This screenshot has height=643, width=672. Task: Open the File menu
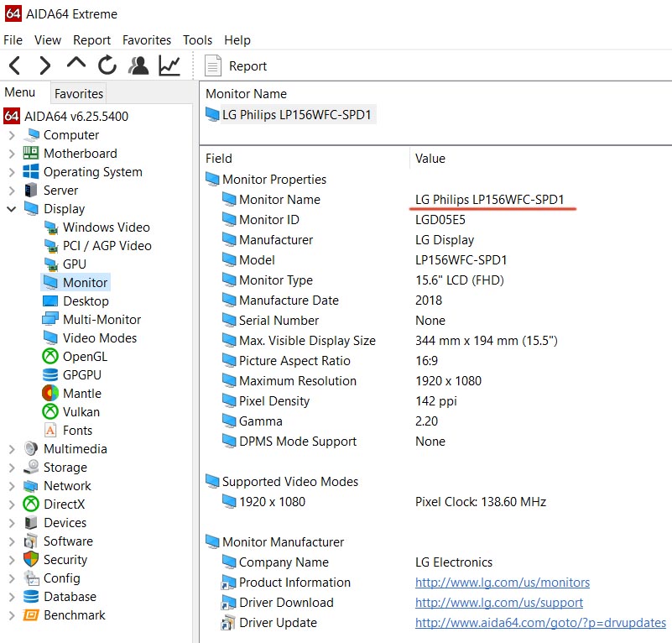[13, 40]
